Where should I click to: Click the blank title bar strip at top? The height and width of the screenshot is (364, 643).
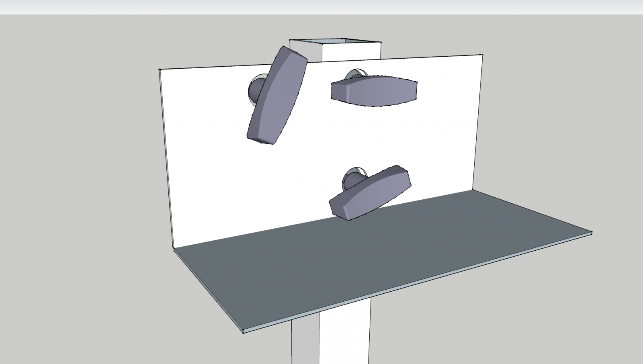(x=321, y=7)
